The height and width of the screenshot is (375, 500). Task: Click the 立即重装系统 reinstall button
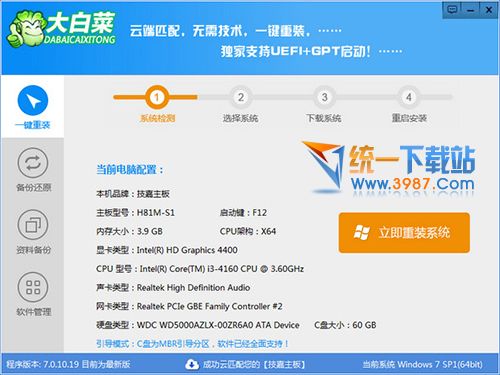pyautogui.click(x=404, y=233)
